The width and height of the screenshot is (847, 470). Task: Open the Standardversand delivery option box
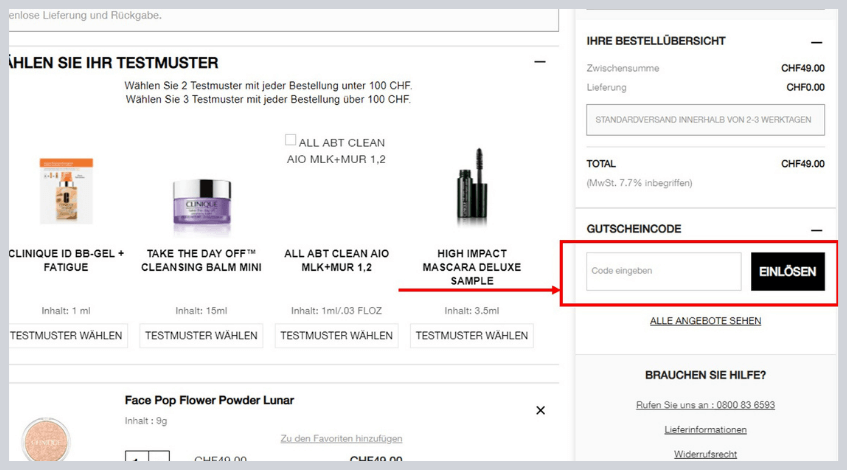[x=705, y=120]
